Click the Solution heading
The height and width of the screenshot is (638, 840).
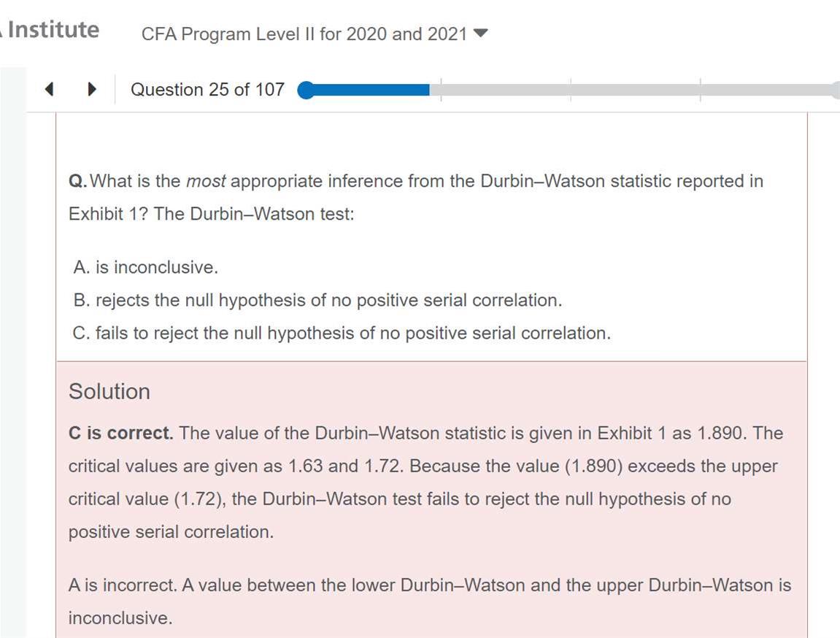[x=109, y=391]
